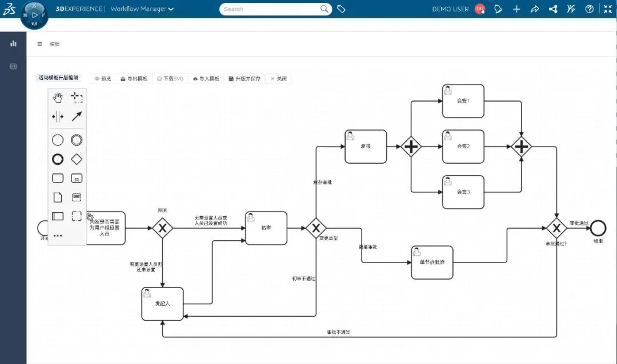Select the 会签3 task node

click(463, 192)
